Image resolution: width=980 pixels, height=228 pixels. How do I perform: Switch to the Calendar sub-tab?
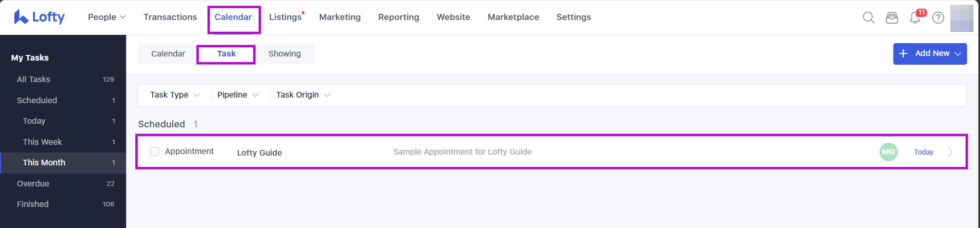pos(168,54)
